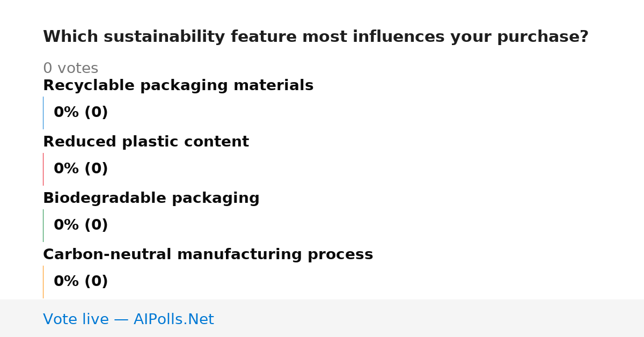Click the 0 votes total count
644x337 pixels.
tap(70, 69)
